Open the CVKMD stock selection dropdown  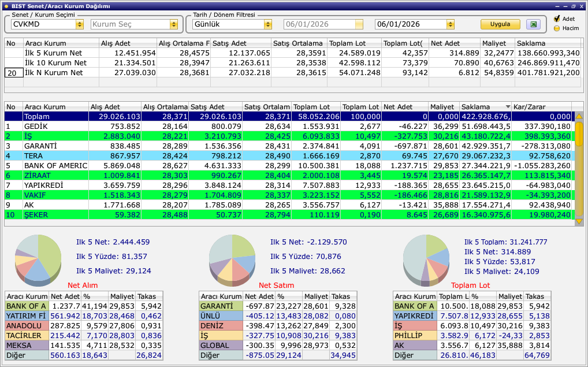tap(80, 24)
